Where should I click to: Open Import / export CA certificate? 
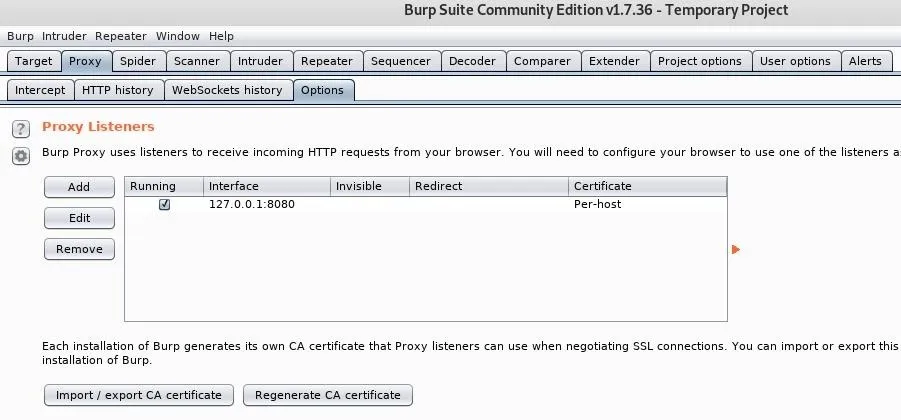(x=138, y=395)
